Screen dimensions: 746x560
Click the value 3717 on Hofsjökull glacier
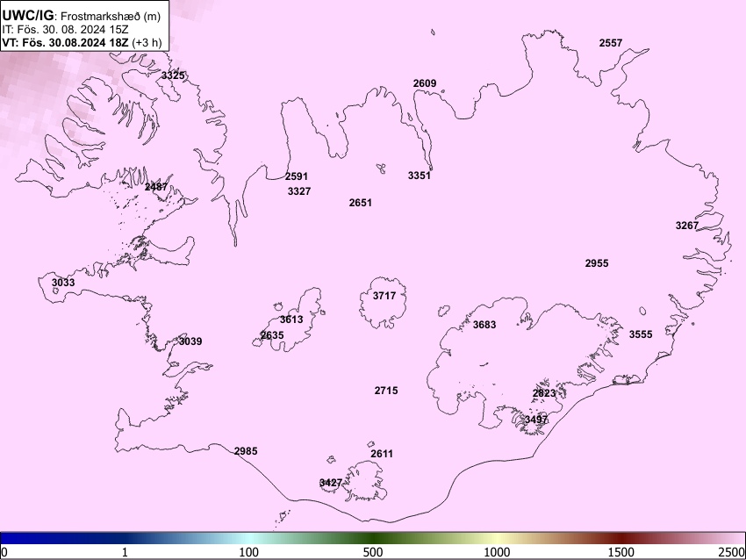[384, 296]
